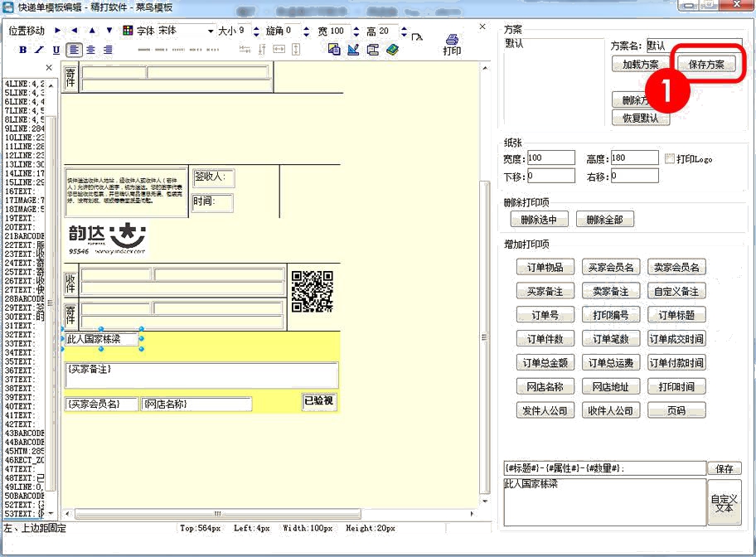The width and height of the screenshot is (756, 557).
Task: Click into the 宽度 paper width field
Action: (x=550, y=157)
